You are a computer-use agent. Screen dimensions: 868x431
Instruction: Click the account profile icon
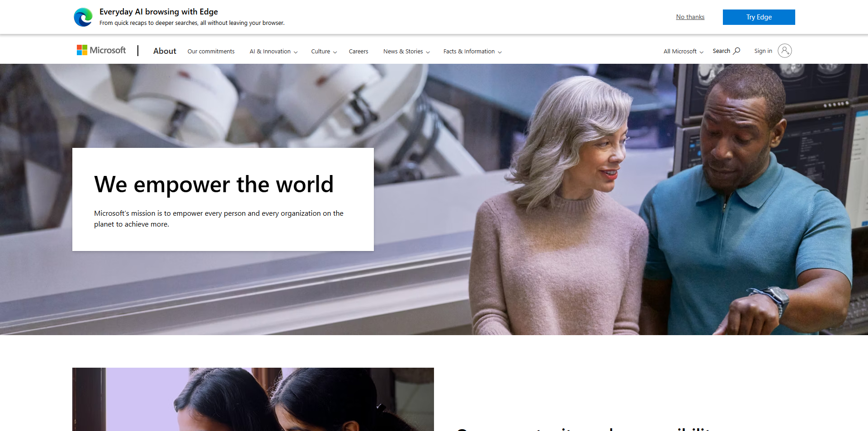(x=785, y=51)
